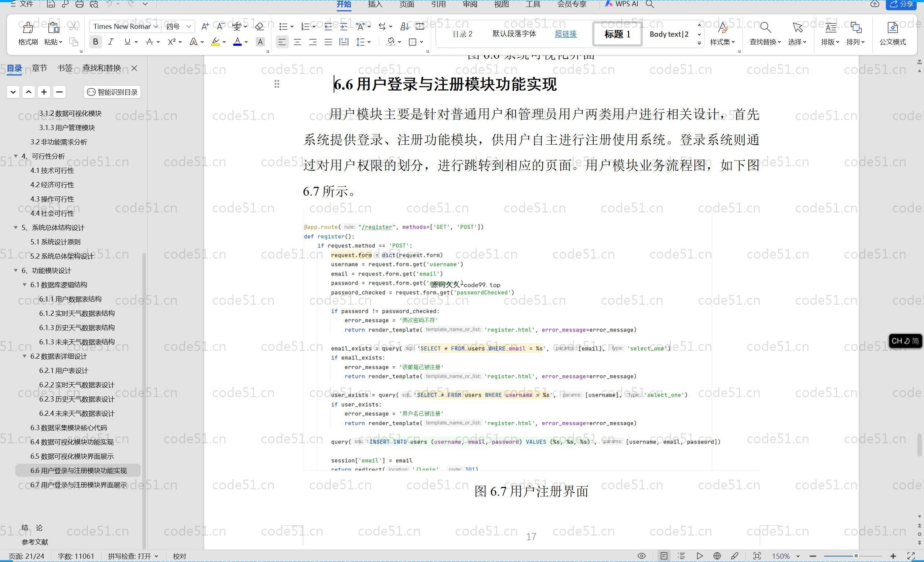The image size is (924, 562).
Task: Click the 分享 (Share) button
Action: click(x=902, y=4)
